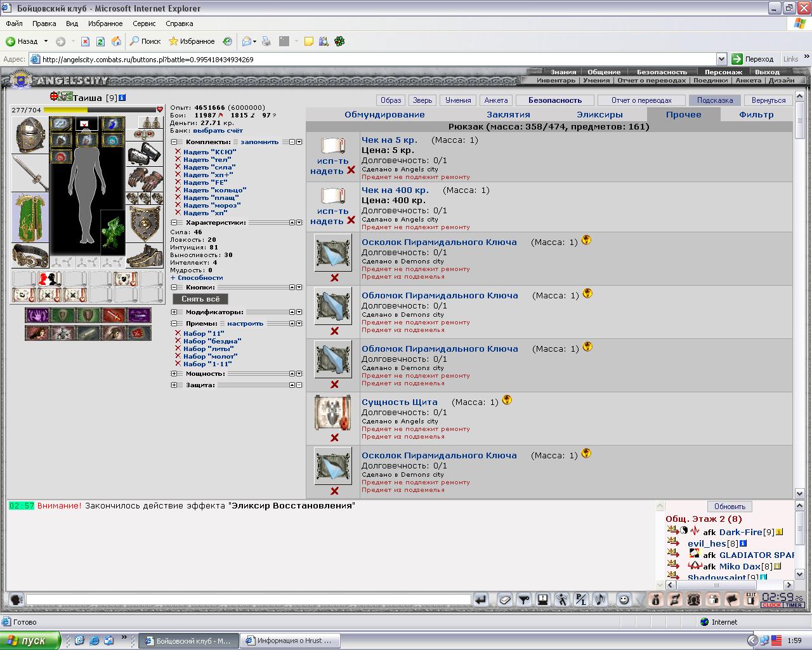
Task: Delete the Чек на 400 кр. item
Action: 351,221
